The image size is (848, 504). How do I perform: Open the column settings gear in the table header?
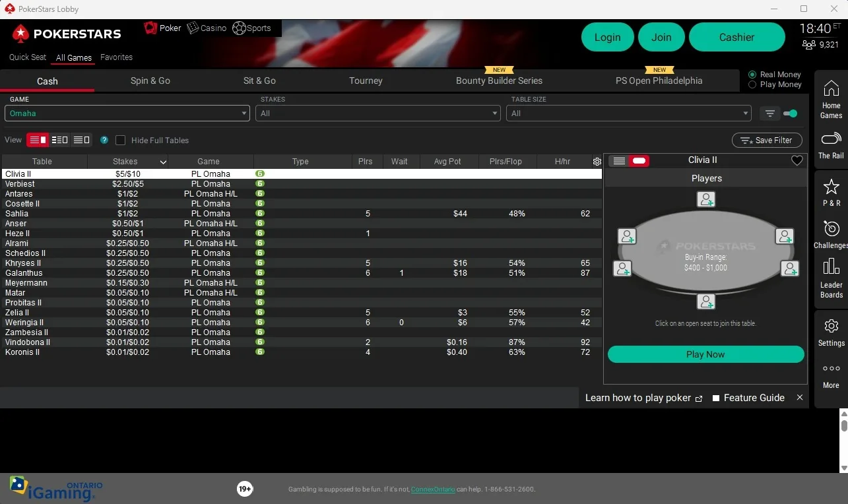click(597, 161)
